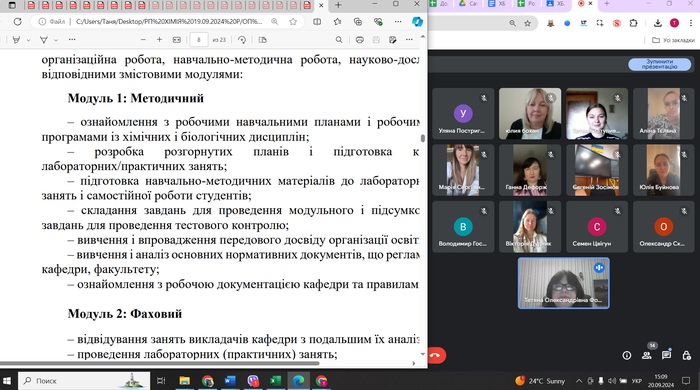The width and height of the screenshot is (700, 390).
Task: Switch to Google Sheets Ро tab
Action: pos(526,4)
